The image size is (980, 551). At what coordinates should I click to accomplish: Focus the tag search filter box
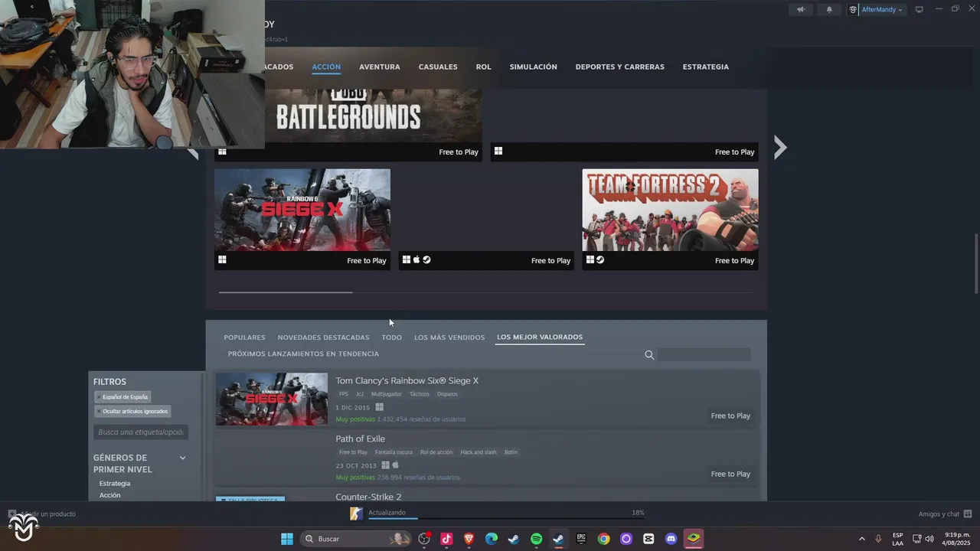pos(141,432)
